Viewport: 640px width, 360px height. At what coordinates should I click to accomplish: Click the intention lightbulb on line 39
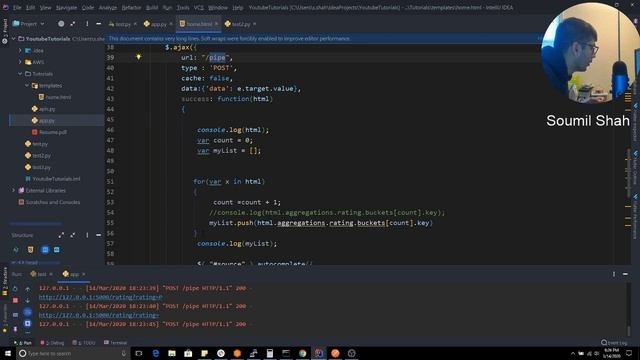tap(139, 57)
